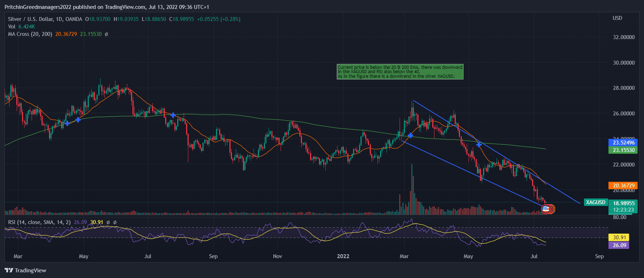Click the blue 23.52496 price axis label
Image resolution: width=644 pixels, height=278 pixels.
coord(623,143)
